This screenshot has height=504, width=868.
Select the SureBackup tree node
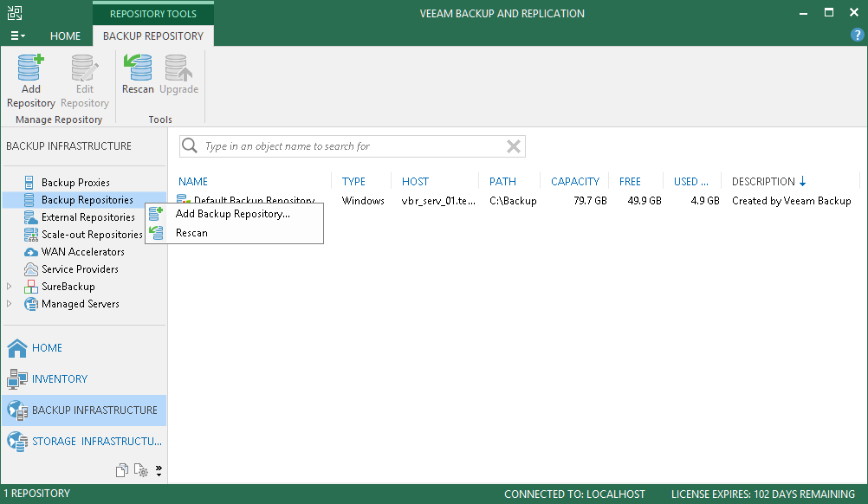coord(68,287)
